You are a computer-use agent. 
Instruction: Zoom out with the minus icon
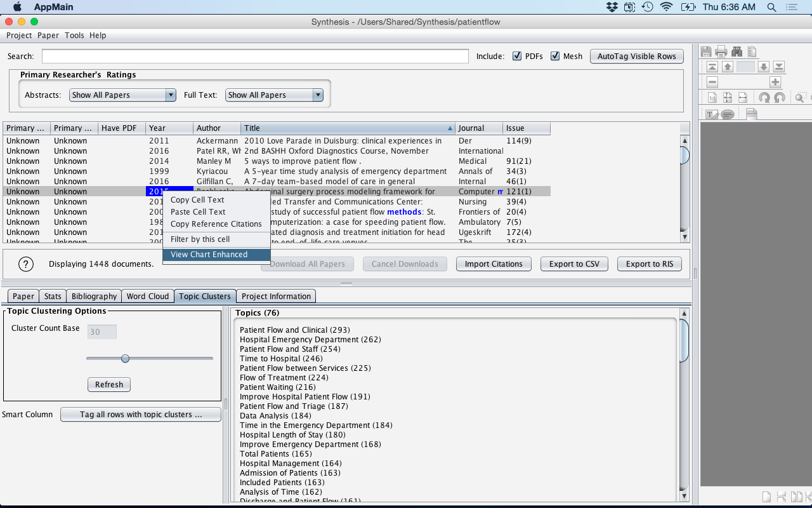click(712, 82)
